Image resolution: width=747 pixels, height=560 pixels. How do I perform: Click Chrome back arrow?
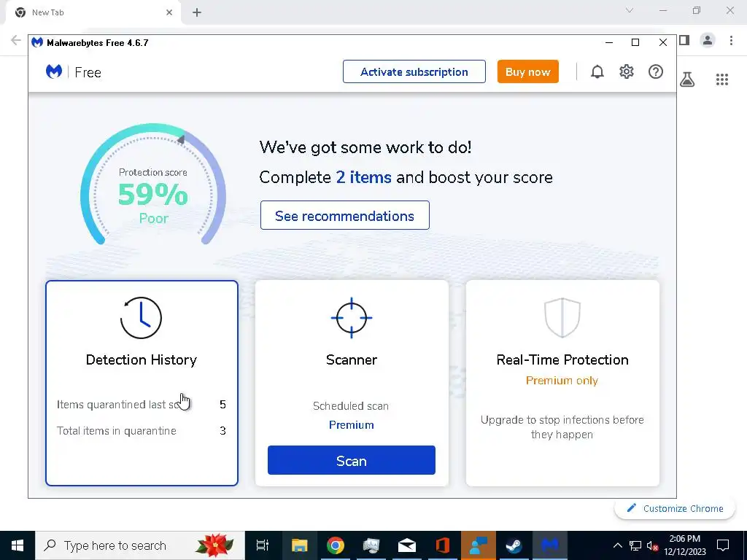pos(16,40)
